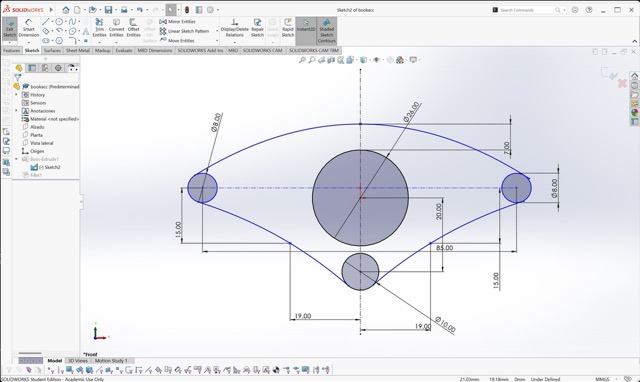Click the red X cancel sketch corner icon
Image resolution: width=640 pixels, height=382 pixels.
coord(622,83)
